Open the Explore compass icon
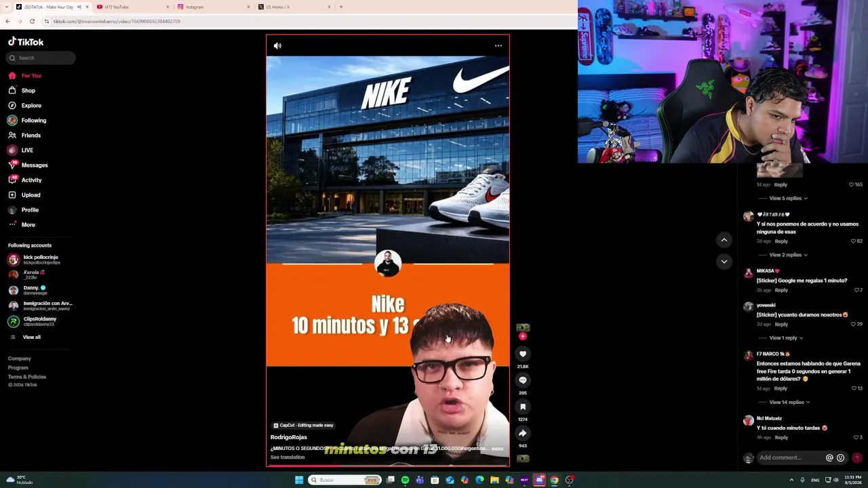The height and width of the screenshot is (488, 868). point(12,105)
